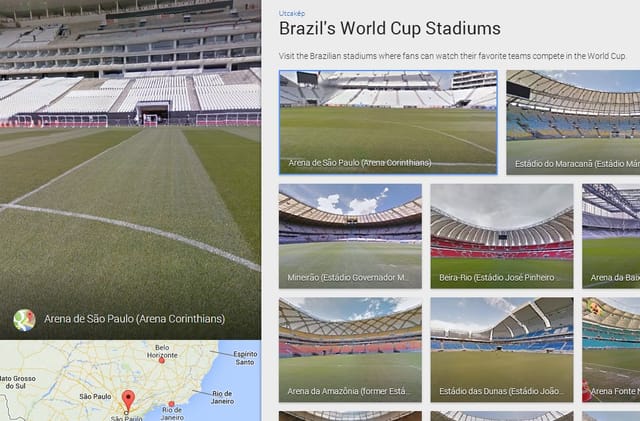Click the red São Paulo map pin
This screenshot has height=421, width=640.
pos(128,400)
